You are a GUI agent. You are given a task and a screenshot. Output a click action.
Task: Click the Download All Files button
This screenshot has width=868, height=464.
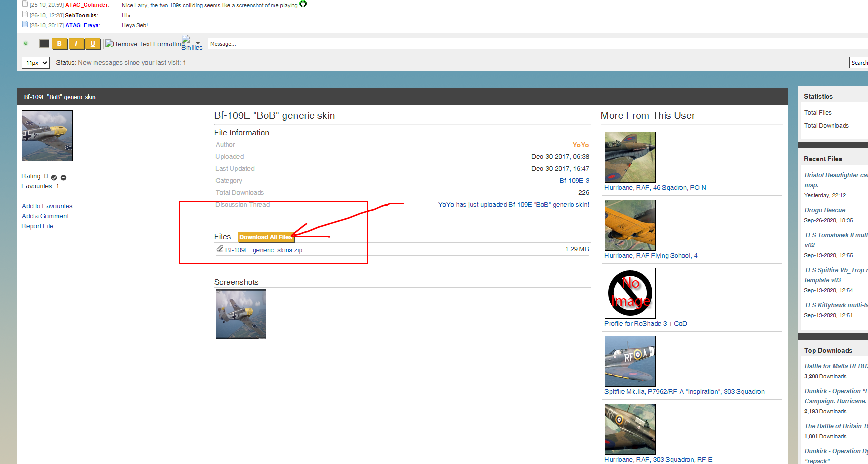[x=266, y=237]
